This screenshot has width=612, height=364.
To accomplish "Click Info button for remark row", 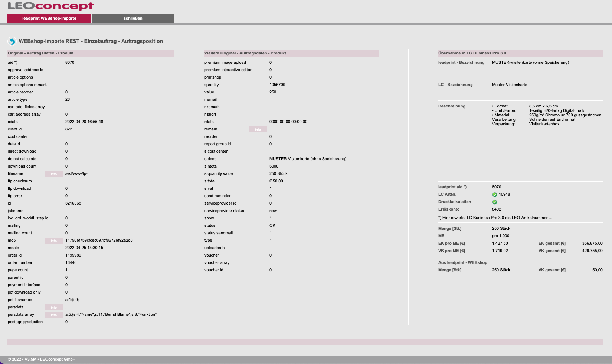I will click(x=258, y=129).
